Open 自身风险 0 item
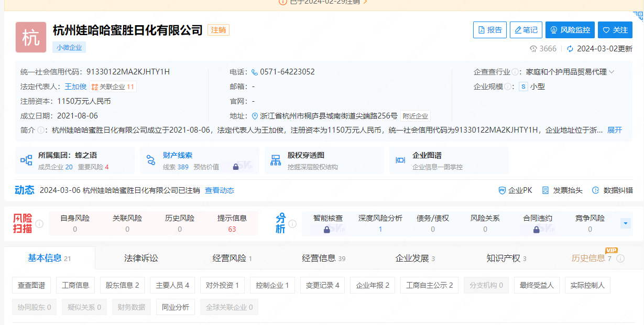Screen dimensions: 644x325 [75, 223]
